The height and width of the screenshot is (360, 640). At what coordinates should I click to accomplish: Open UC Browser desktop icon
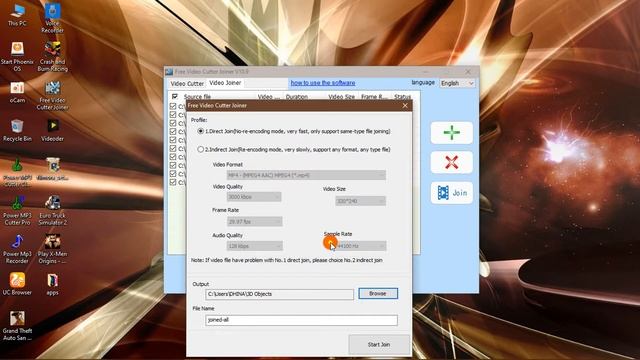[17, 284]
